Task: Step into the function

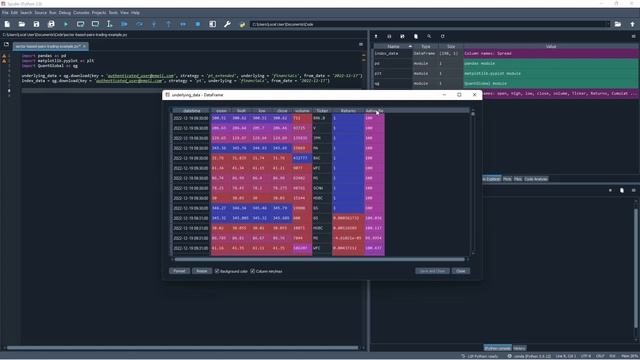Action: coord(154,24)
